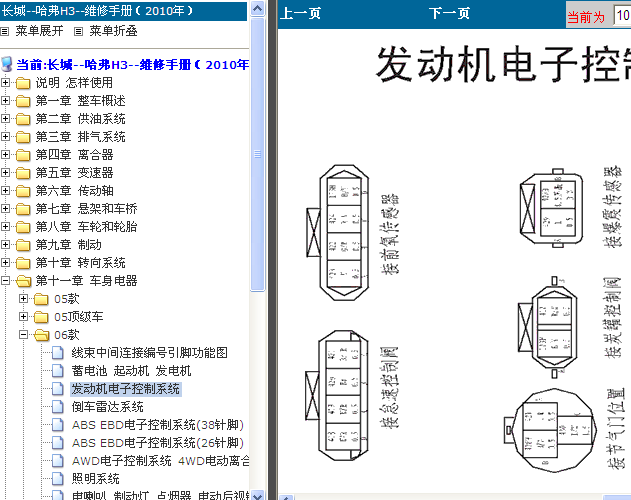Open 照明系统 page
Screen dimensions: 631x500
click(95, 479)
